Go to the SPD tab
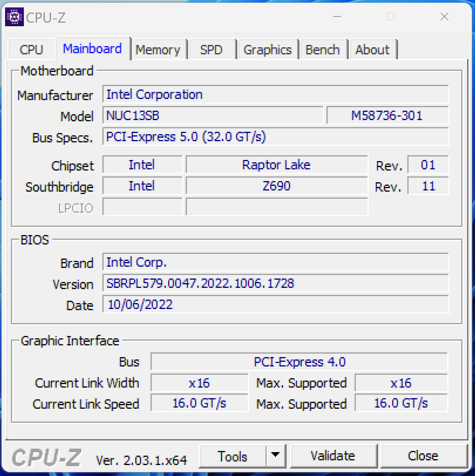The height and width of the screenshot is (476, 475). [x=211, y=50]
